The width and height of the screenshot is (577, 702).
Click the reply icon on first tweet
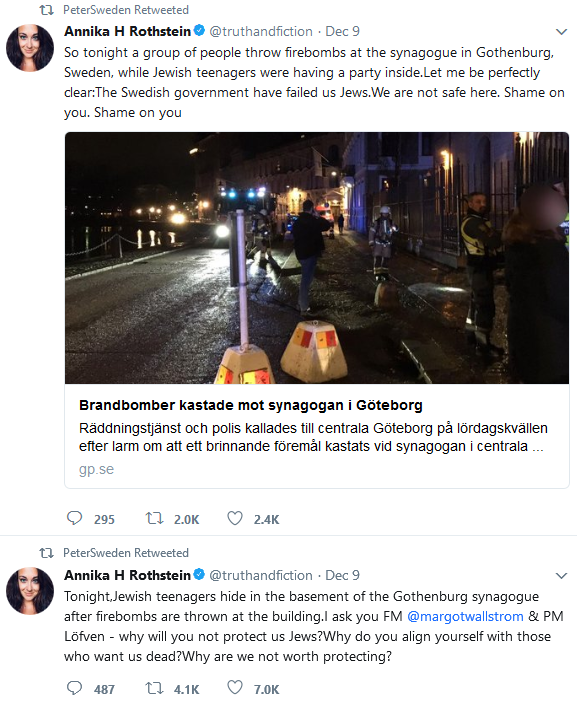(74, 518)
